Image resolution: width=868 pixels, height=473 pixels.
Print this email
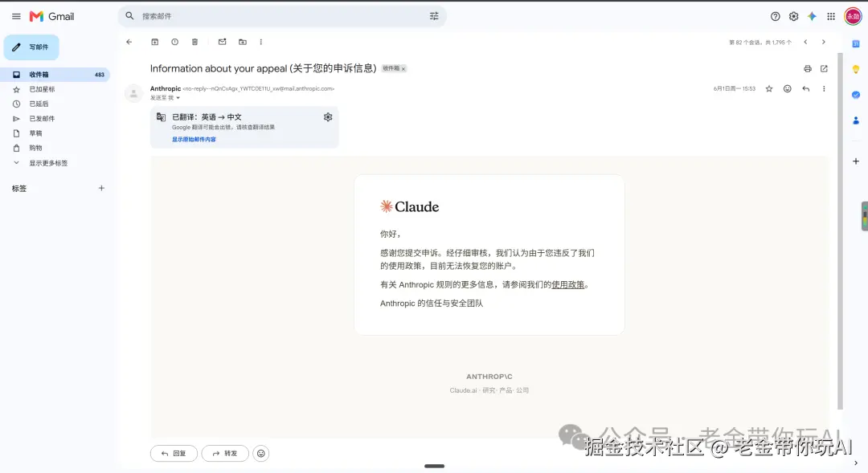click(x=808, y=68)
